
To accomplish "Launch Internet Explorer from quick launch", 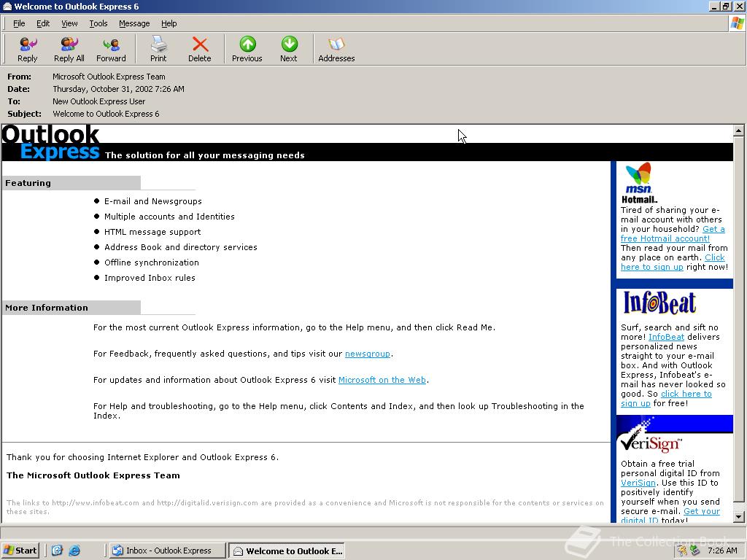I will coord(74,551).
